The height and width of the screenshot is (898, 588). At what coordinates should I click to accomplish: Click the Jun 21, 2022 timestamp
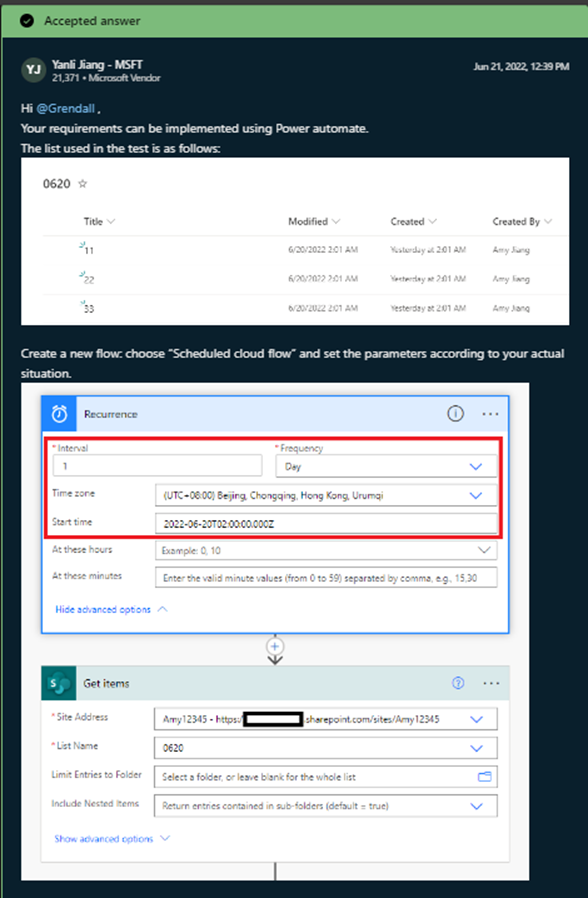521,66
